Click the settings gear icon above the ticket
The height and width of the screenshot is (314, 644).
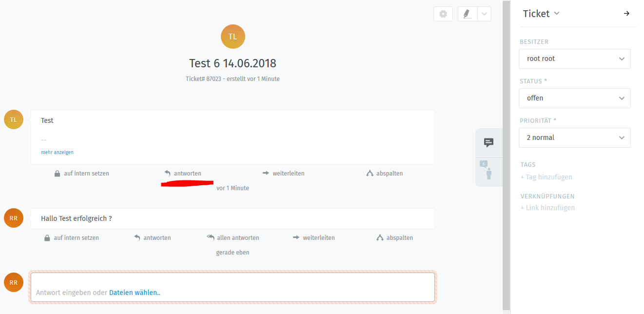pos(443,14)
